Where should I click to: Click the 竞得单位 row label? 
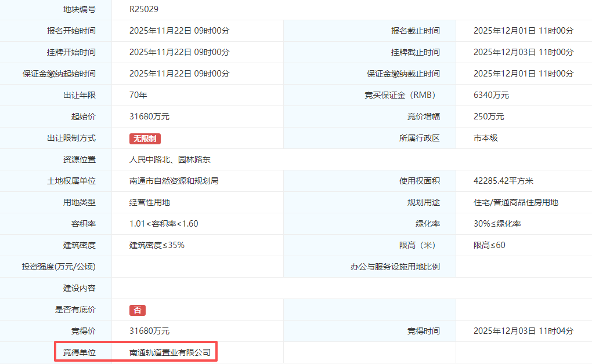(x=80, y=352)
